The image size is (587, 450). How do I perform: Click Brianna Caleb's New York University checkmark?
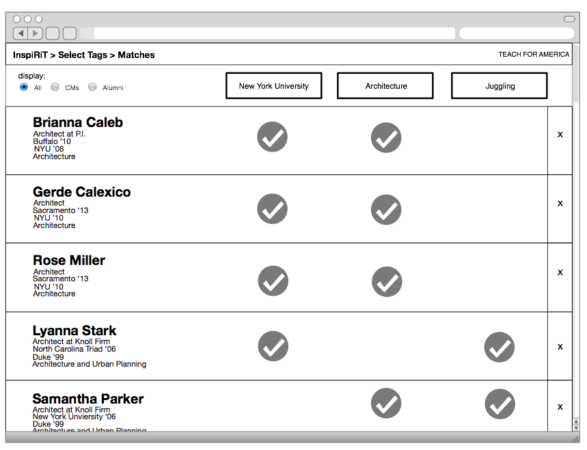(x=272, y=137)
